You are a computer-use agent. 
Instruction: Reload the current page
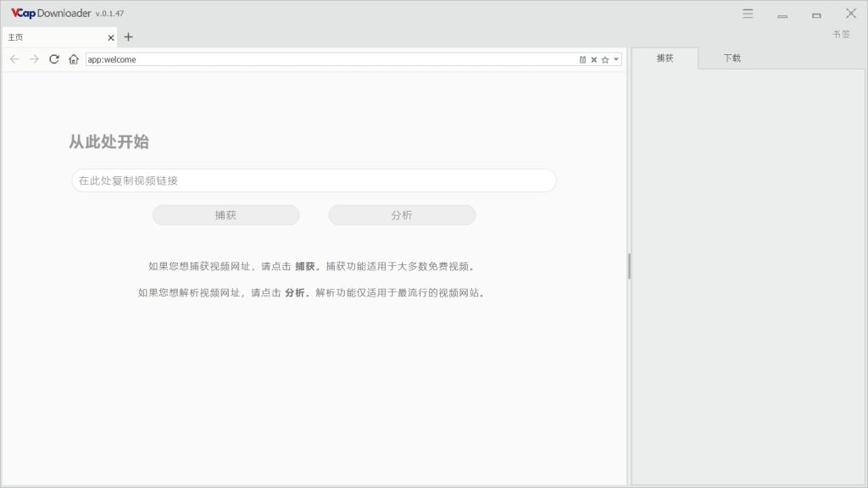click(53, 59)
